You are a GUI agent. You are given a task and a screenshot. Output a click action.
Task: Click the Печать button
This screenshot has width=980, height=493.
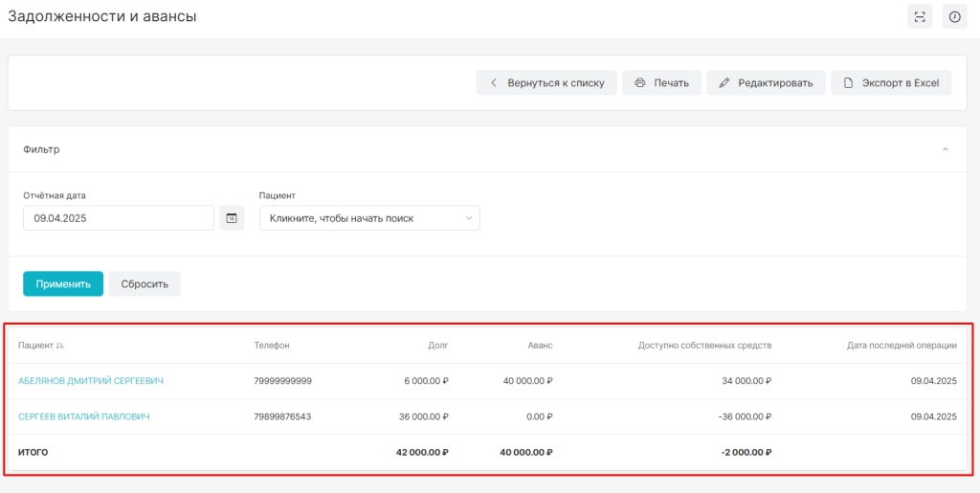click(661, 83)
